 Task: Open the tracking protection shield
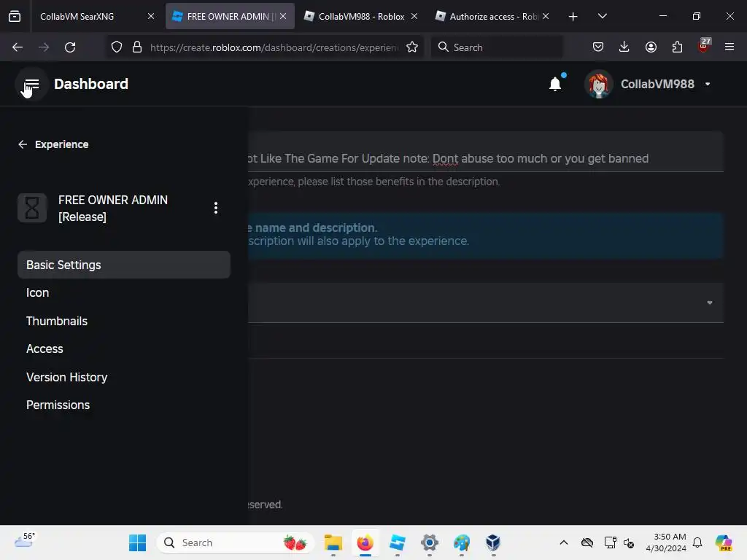[117, 47]
